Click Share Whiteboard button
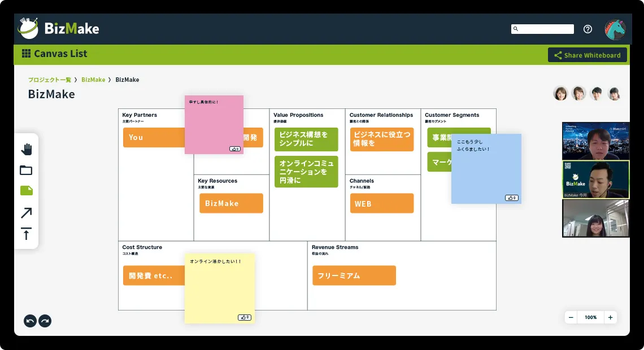Image resolution: width=644 pixels, height=350 pixels. pyautogui.click(x=588, y=55)
